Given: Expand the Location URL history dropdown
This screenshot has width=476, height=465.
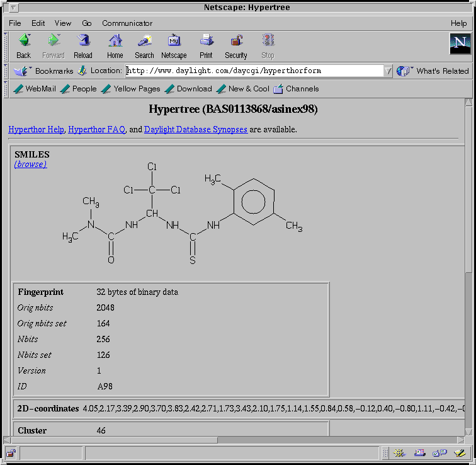Looking at the screenshot, I should [388, 71].
